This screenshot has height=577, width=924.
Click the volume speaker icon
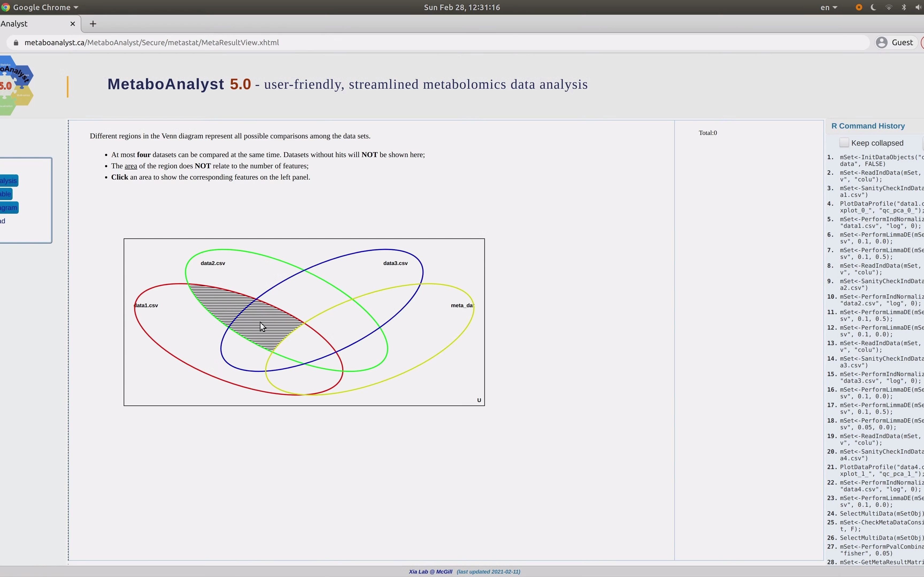coord(918,7)
